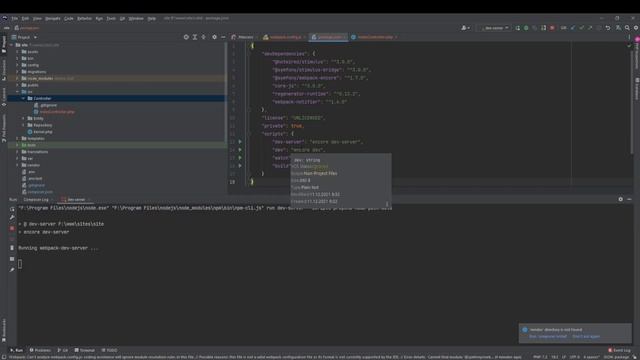Viewport: 640px width, 360px height.
Task: Collapse the src folder arrow
Action: click(17, 92)
